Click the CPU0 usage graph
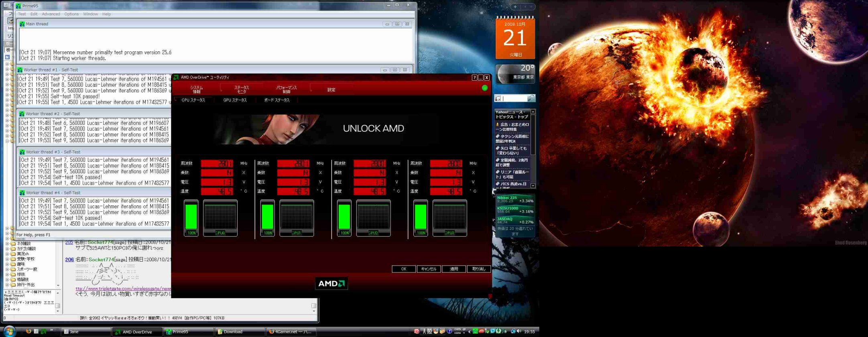Screen dimensions: 868x337 [x=220, y=218]
